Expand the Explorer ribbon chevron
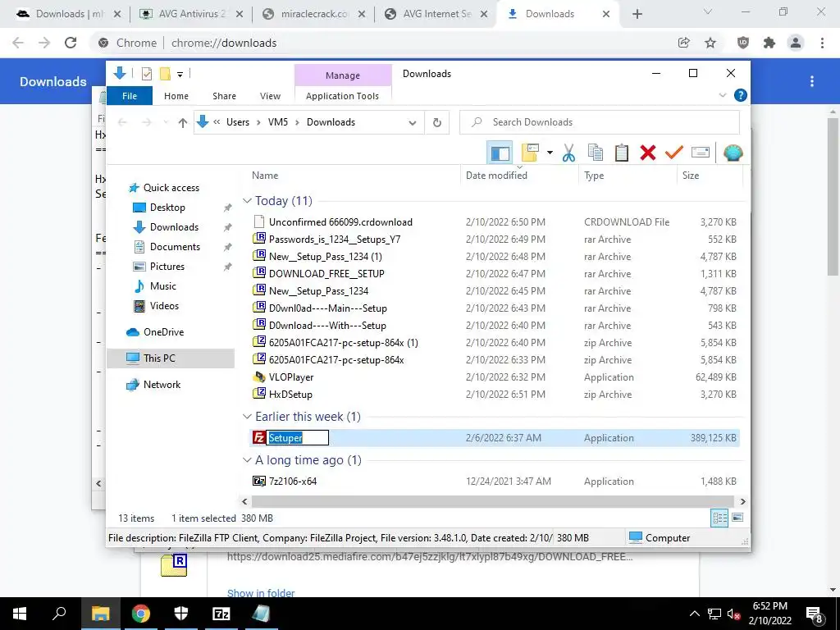 point(723,95)
